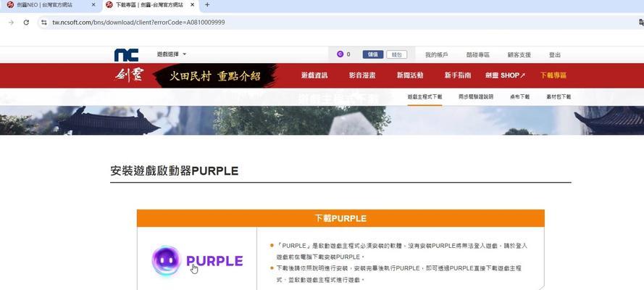Open 顧客支援 link
The width and height of the screenshot is (644, 290).
519,54
